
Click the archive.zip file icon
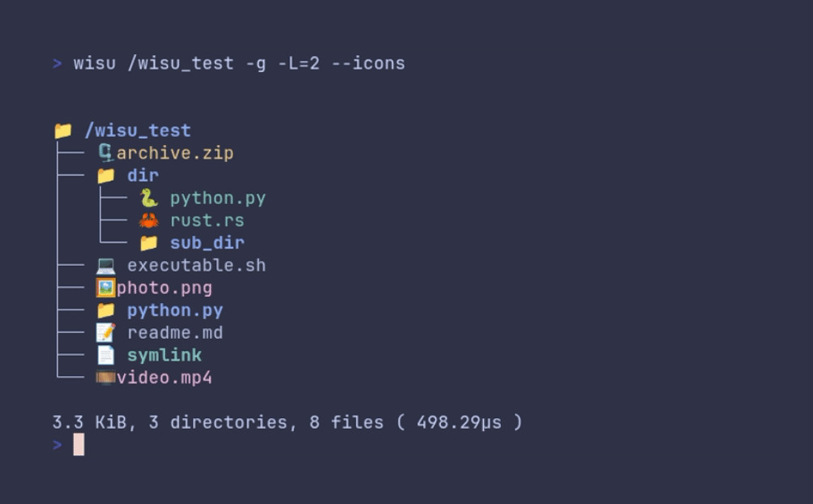tap(105, 152)
